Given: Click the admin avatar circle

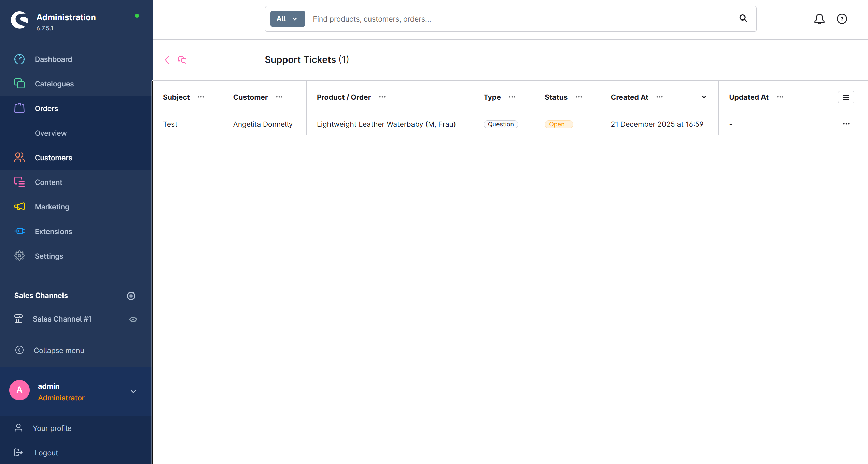Looking at the screenshot, I should (19, 390).
